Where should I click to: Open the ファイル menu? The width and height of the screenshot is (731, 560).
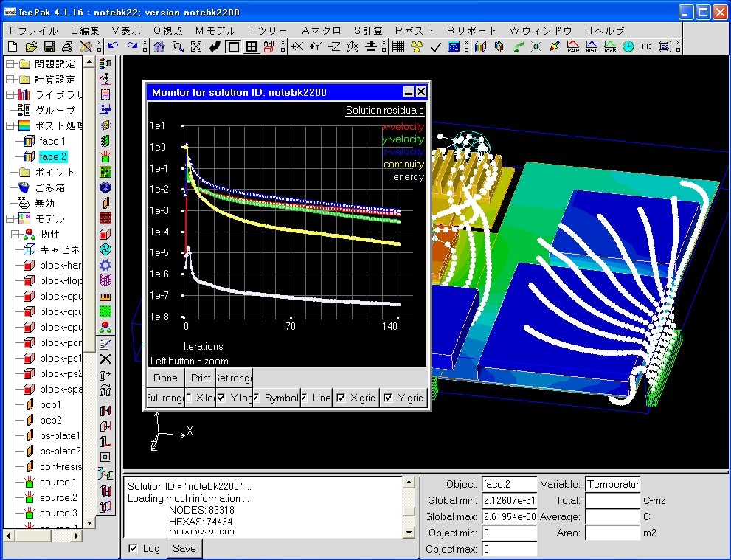(x=34, y=31)
